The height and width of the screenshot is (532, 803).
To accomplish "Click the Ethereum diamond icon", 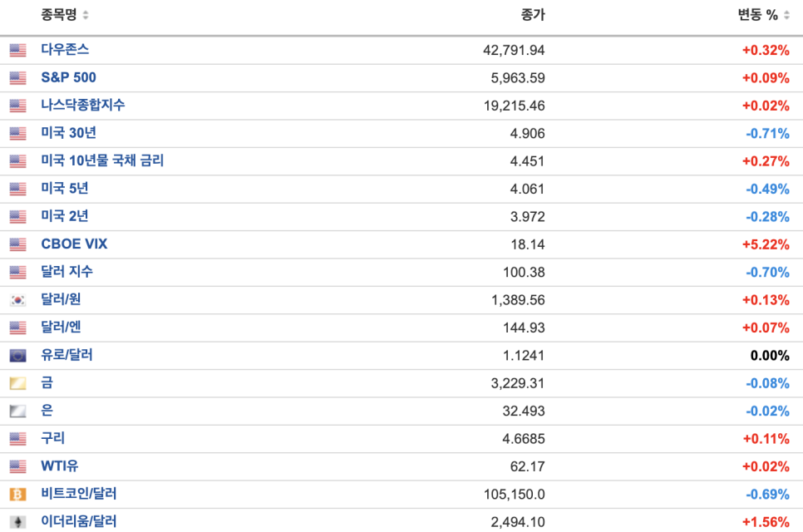I will click(x=18, y=521).
